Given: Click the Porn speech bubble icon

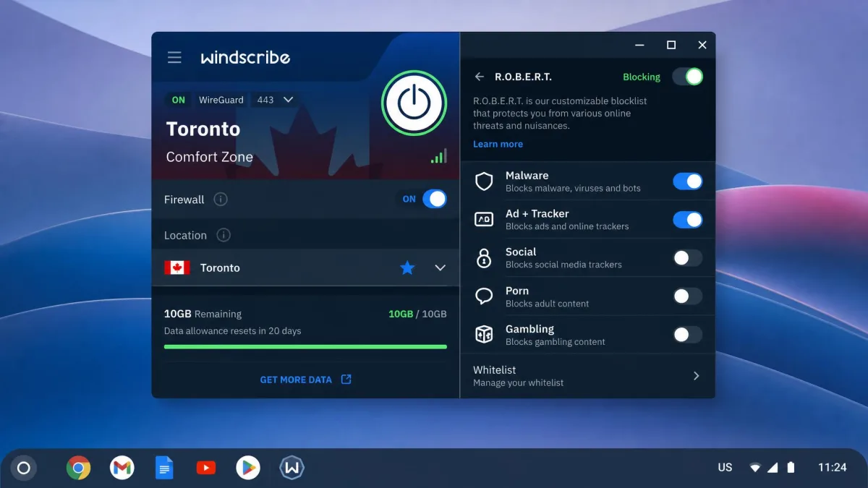Looking at the screenshot, I should click(484, 296).
